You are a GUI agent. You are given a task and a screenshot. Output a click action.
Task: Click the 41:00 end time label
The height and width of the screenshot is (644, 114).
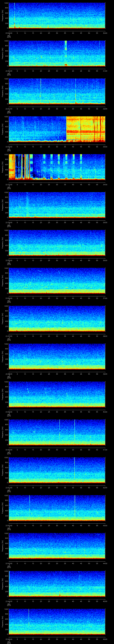(105, 450)
